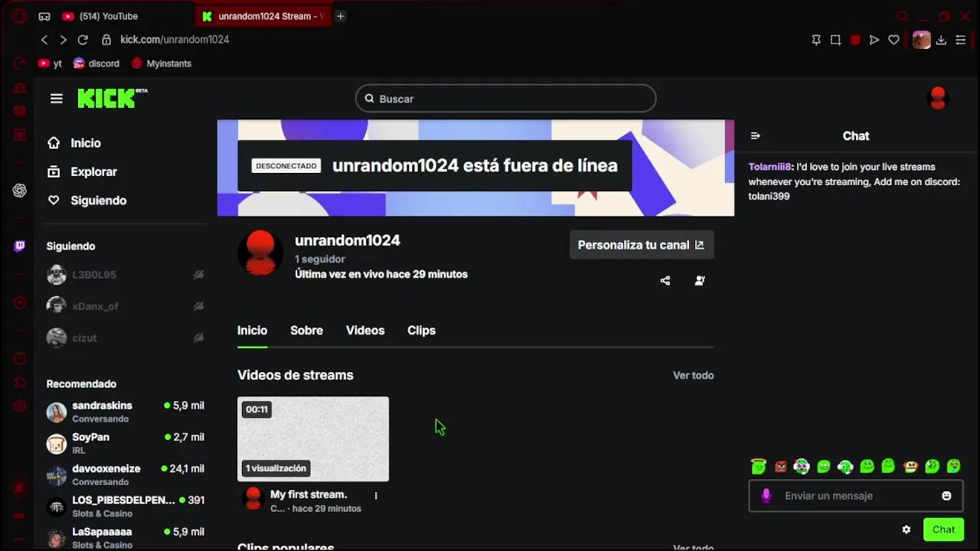The width and height of the screenshot is (980, 551).
Task: Switch to the Videos tab
Action: [x=365, y=331]
